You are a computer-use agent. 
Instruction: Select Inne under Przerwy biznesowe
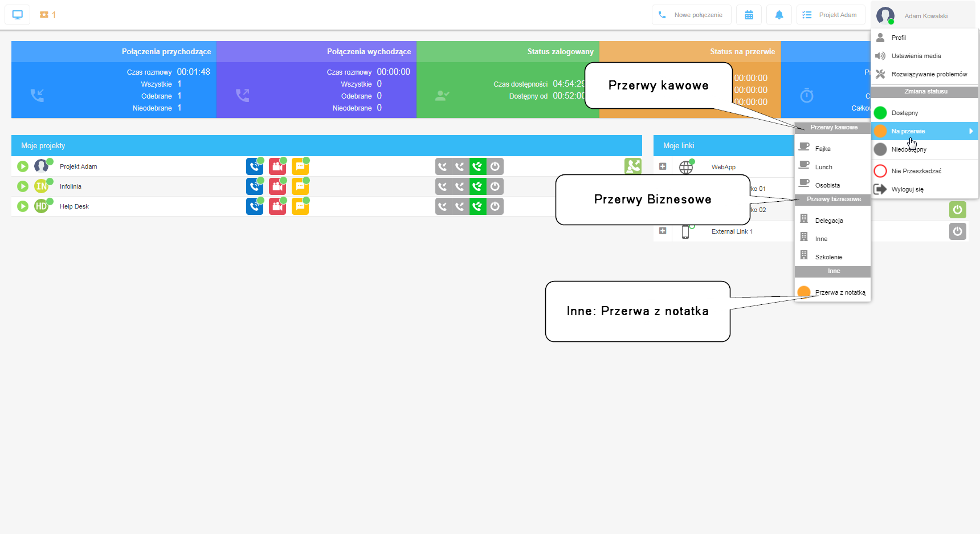point(832,238)
